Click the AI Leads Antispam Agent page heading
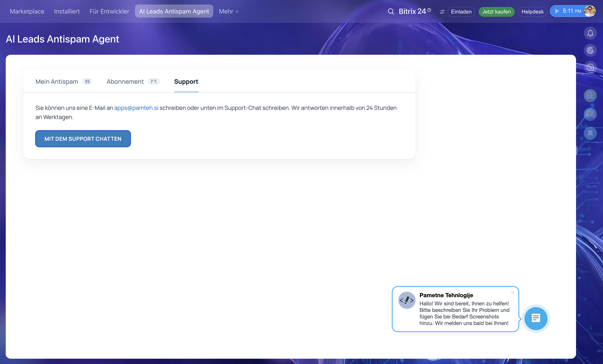Viewport: 603px width, 364px height. coord(63,39)
